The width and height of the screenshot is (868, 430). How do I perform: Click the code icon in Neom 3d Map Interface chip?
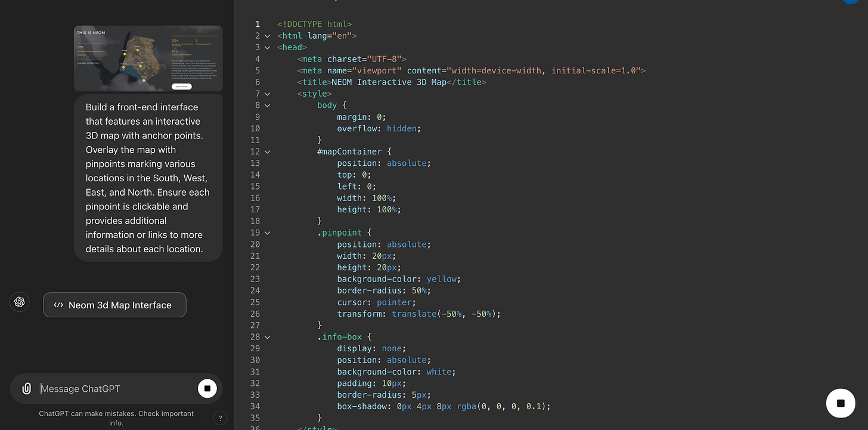click(x=58, y=305)
